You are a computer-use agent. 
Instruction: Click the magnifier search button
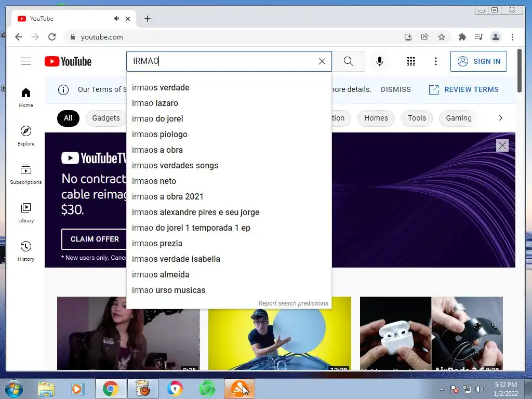click(x=349, y=61)
